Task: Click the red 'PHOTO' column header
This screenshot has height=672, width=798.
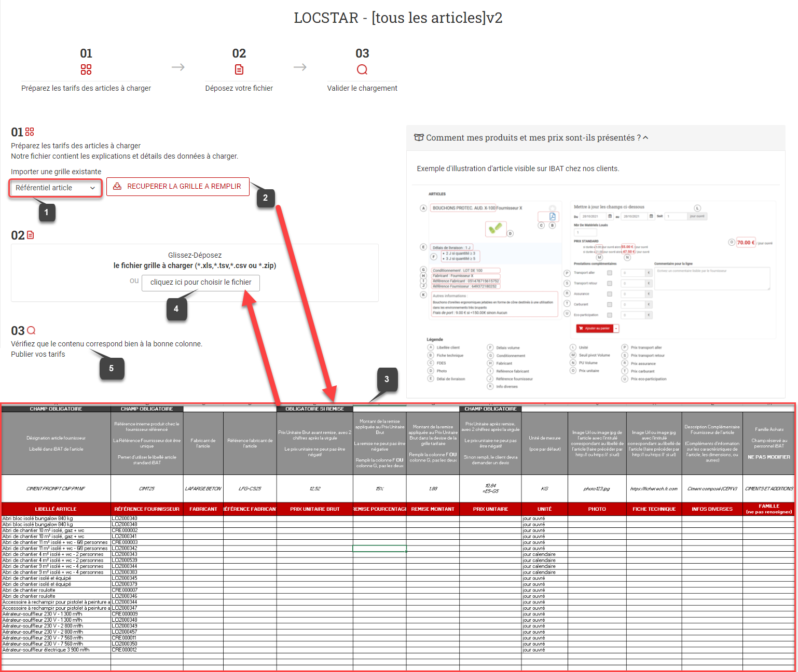Action: pyautogui.click(x=597, y=509)
